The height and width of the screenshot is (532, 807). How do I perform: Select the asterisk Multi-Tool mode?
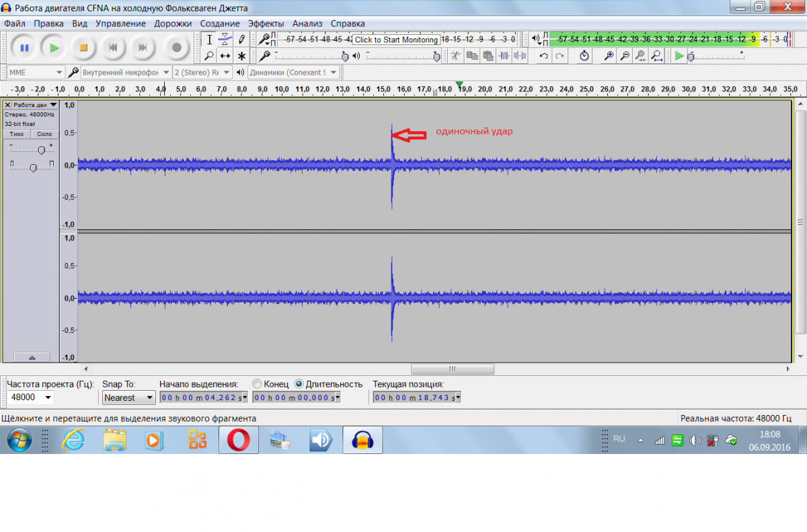[x=241, y=56]
